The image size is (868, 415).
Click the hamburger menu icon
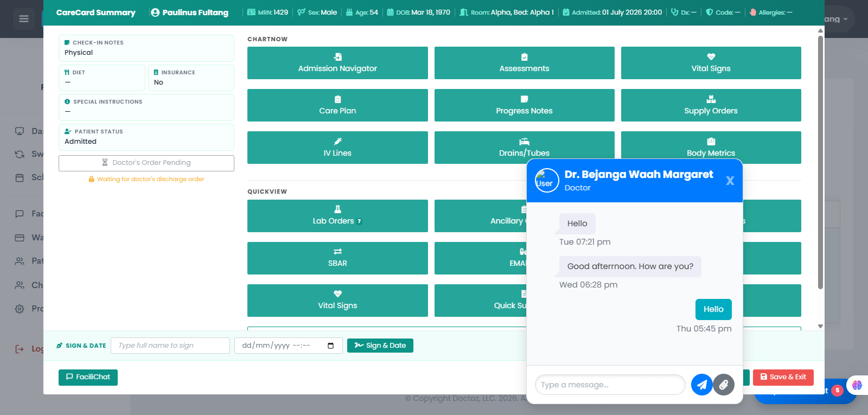click(x=24, y=19)
